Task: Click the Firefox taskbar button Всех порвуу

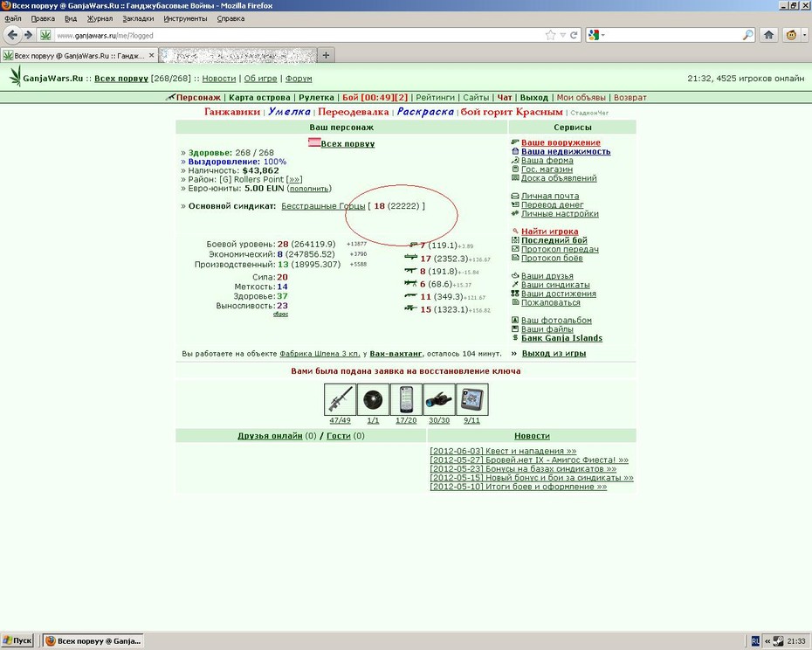Action: click(93, 640)
